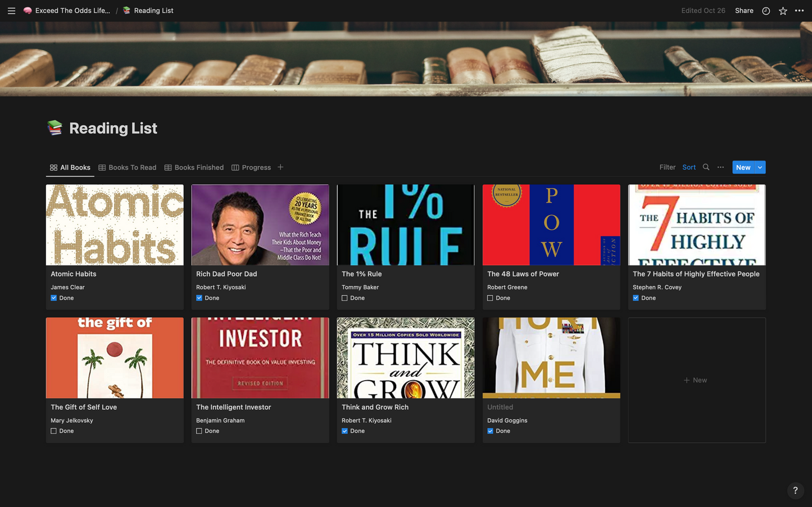Click the Atomic Habits title text
Image resolution: width=812 pixels, height=507 pixels.
click(74, 274)
